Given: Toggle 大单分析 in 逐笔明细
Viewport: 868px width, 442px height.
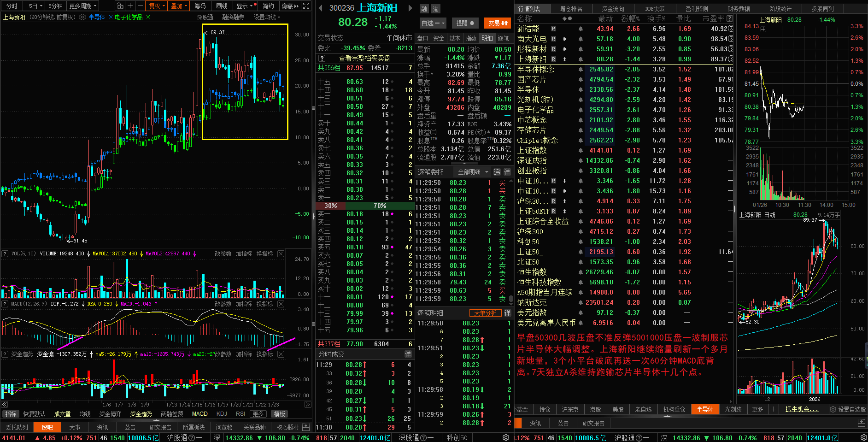Looking at the screenshot, I should (x=485, y=313).
